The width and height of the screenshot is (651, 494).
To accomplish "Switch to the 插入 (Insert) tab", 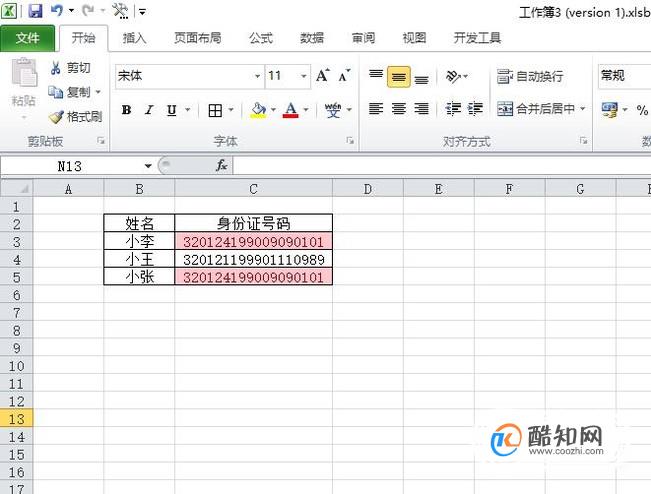I will pyautogui.click(x=135, y=38).
